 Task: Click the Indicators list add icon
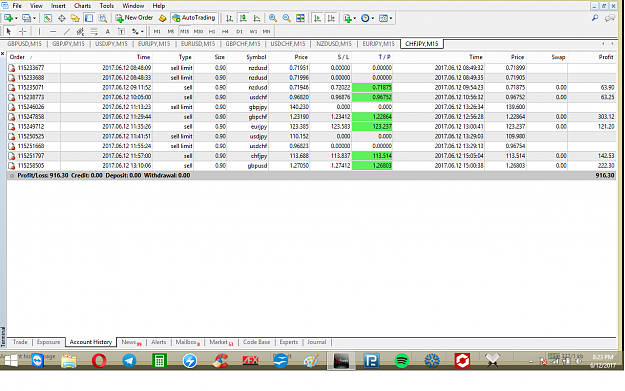coord(348,18)
